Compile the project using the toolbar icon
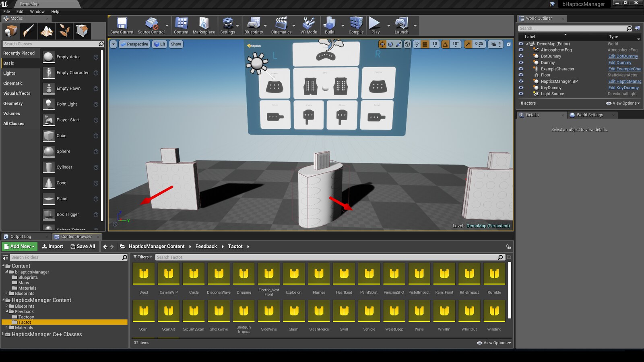644x362 pixels. [x=356, y=25]
